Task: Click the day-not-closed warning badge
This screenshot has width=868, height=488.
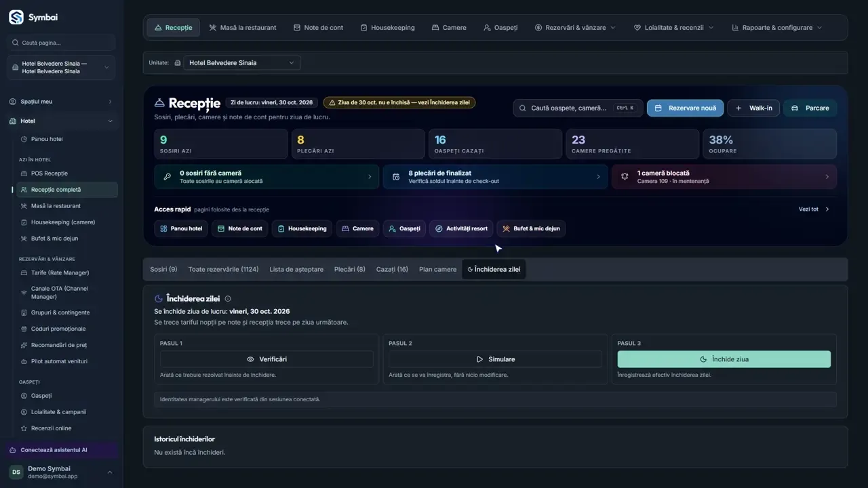Action: click(399, 102)
